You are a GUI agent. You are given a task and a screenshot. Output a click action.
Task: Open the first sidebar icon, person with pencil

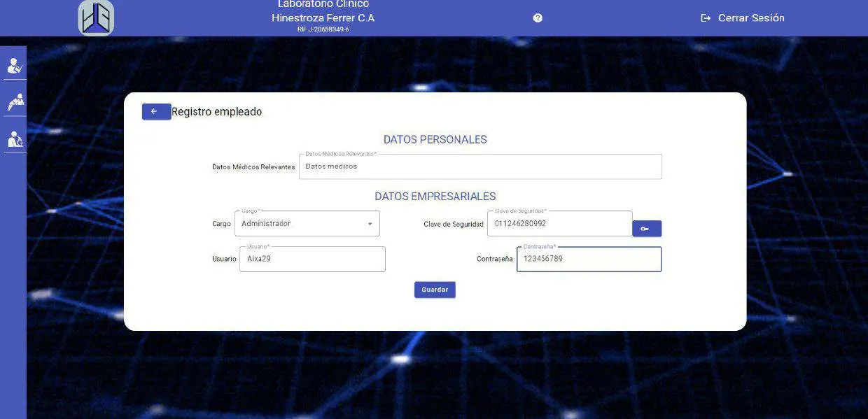15,66
